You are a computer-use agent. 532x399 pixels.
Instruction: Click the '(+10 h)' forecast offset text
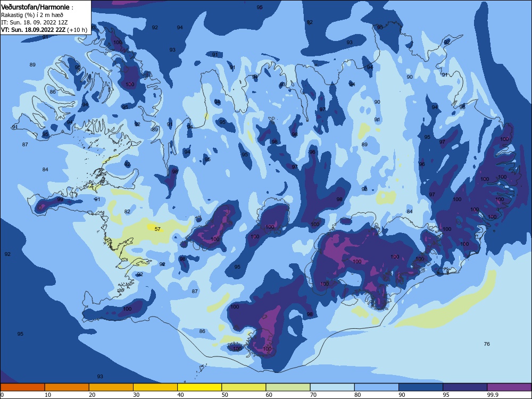[x=77, y=30]
